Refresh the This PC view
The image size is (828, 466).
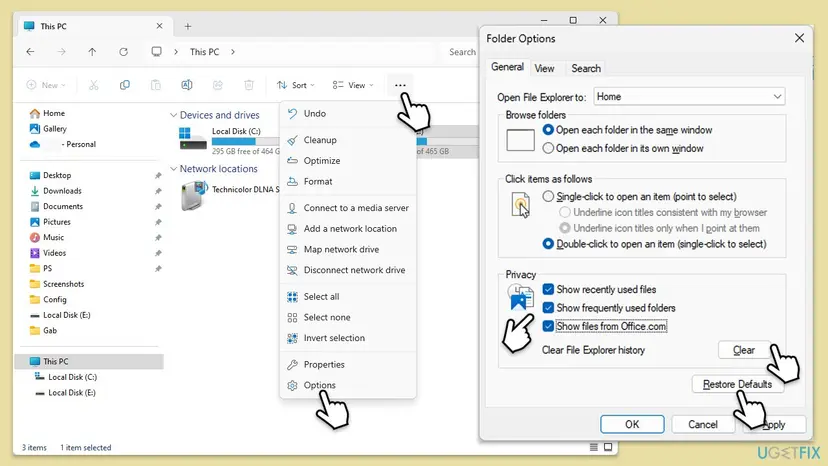click(123, 52)
